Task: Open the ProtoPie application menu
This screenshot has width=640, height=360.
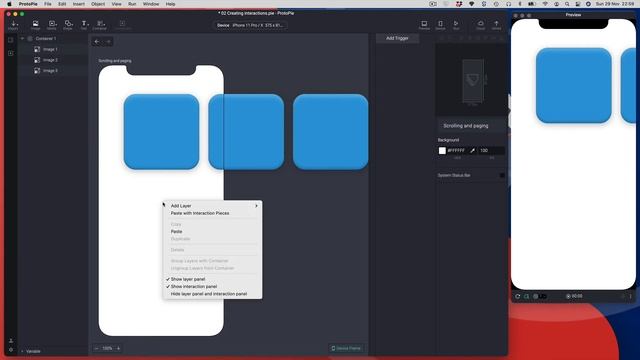Action: pos(28,4)
